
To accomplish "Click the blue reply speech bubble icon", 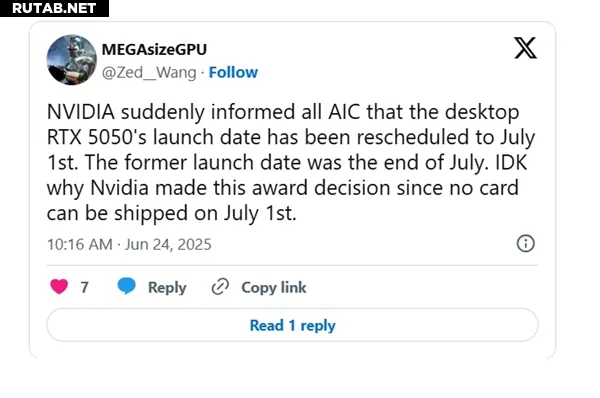I will coord(126,286).
